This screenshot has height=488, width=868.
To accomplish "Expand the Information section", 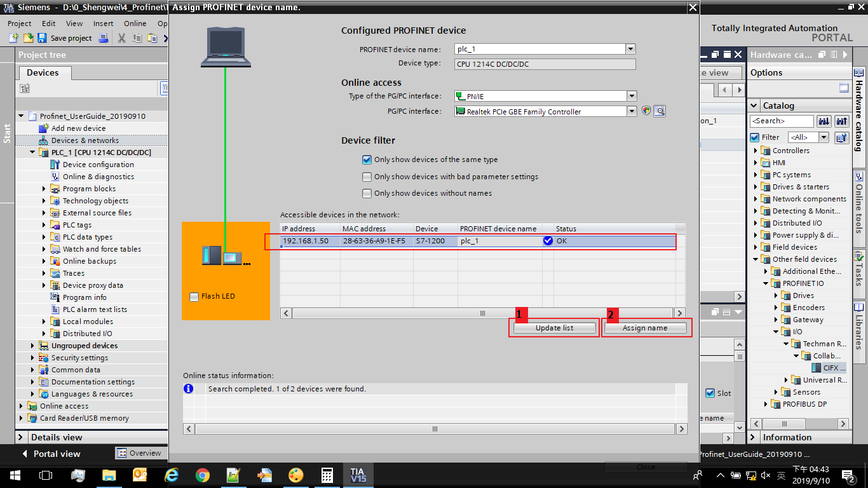I will coord(753,437).
